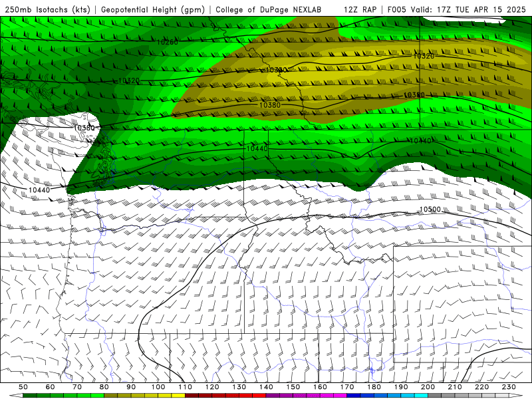This screenshot has height=399, width=532.
Task: Click the 10440 contour label over the white offshore area
Action: pos(39,190)
